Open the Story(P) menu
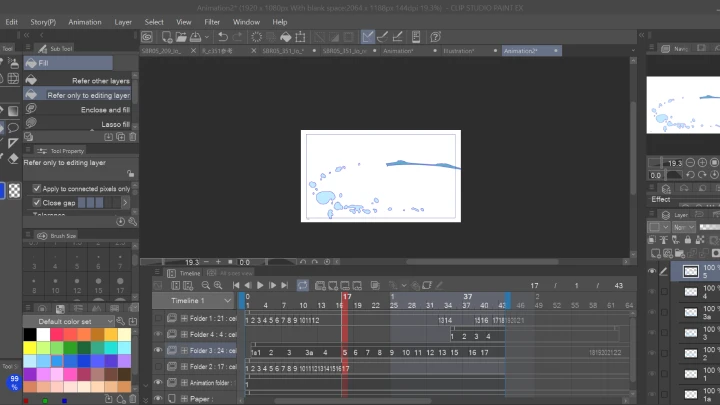Screen dimensions: 720x405 point(43,22)
